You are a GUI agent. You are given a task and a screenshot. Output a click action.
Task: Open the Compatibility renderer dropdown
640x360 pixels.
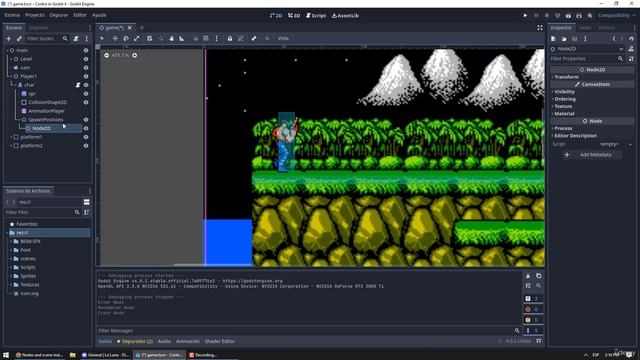pos(616,16)
